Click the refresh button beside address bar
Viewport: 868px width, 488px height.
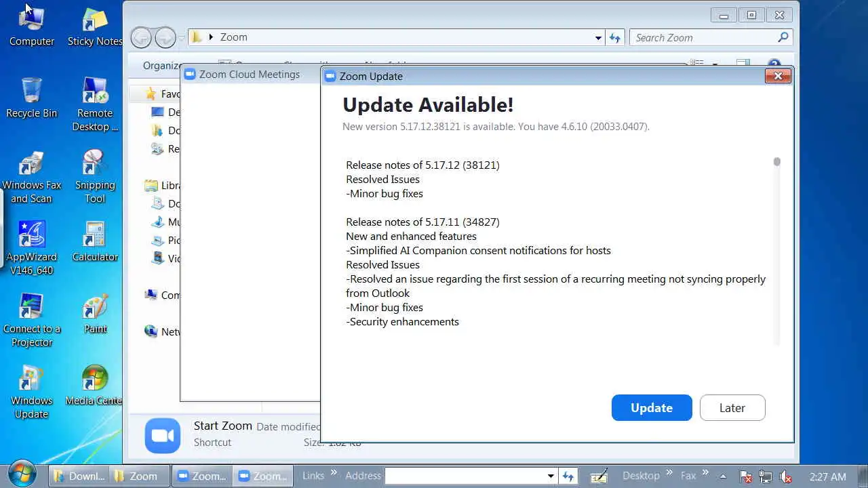(615, 38)
